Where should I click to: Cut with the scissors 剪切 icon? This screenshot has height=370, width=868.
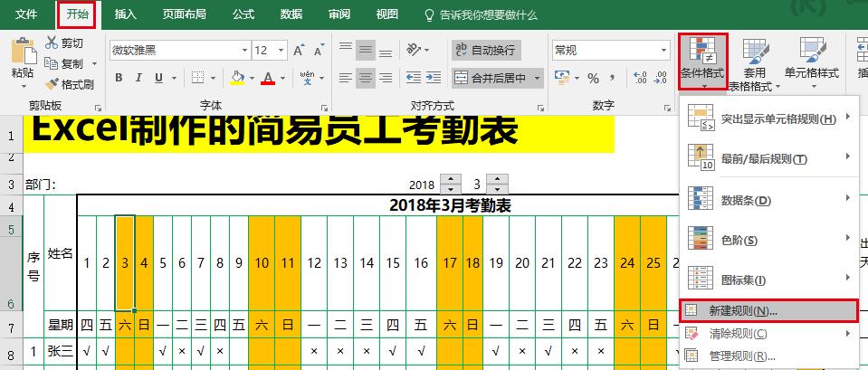[x=52, y=43]
